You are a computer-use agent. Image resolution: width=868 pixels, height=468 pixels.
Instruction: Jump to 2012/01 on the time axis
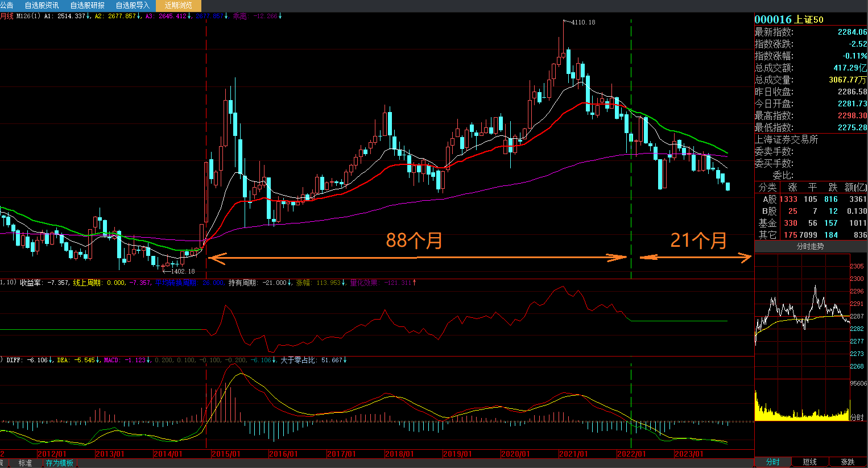click(x=52, y=454)
